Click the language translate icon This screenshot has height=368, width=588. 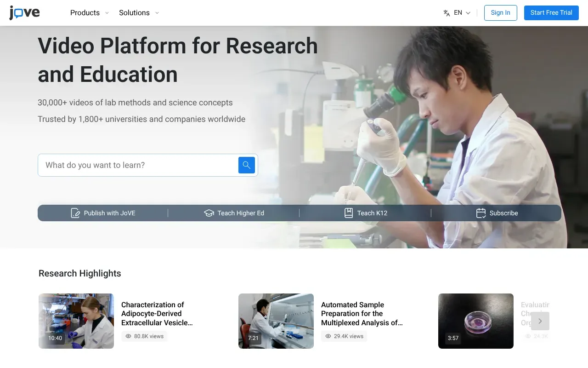447,13
